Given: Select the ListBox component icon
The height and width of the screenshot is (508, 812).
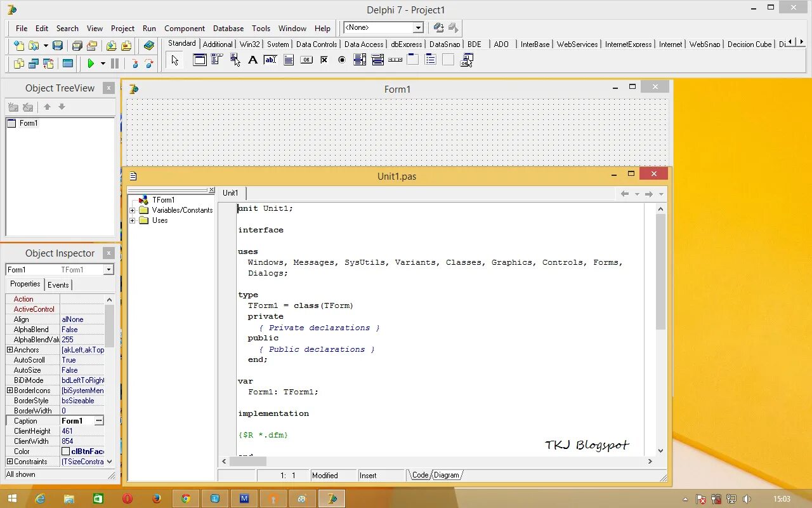Looking at the screenshot, I should tap(360, 60).
